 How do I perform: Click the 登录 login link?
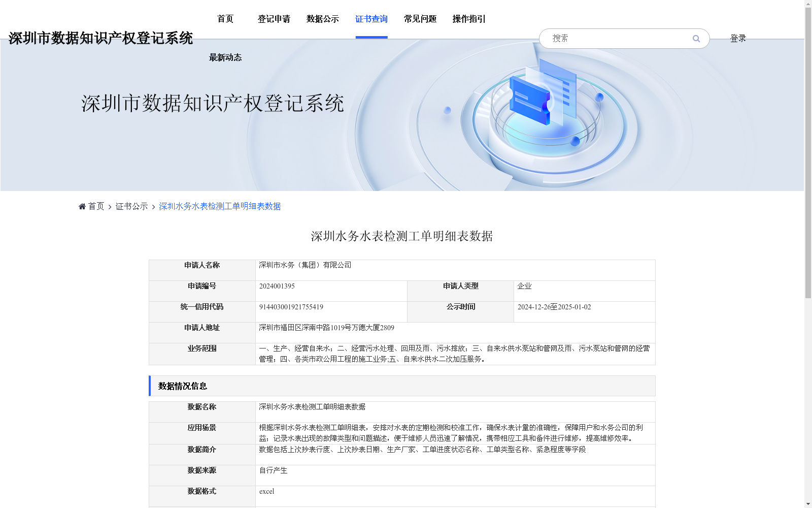[x=738, y=38]
